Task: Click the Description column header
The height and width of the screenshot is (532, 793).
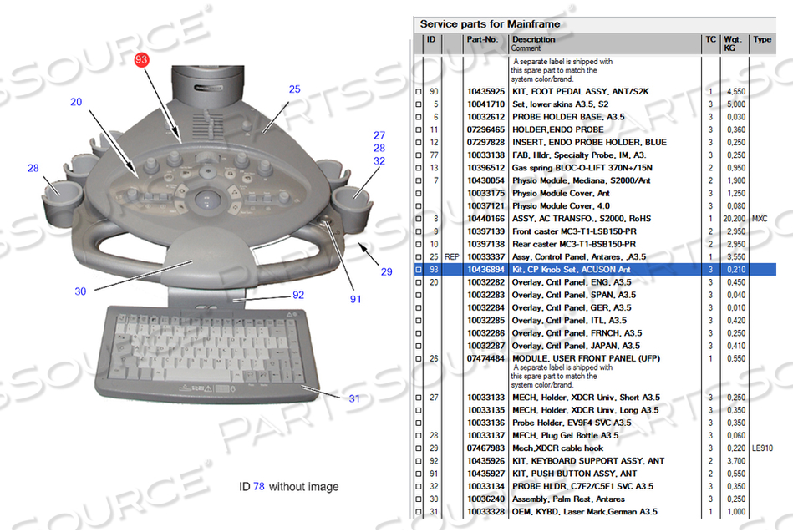Action: click(x=533, y=39)
